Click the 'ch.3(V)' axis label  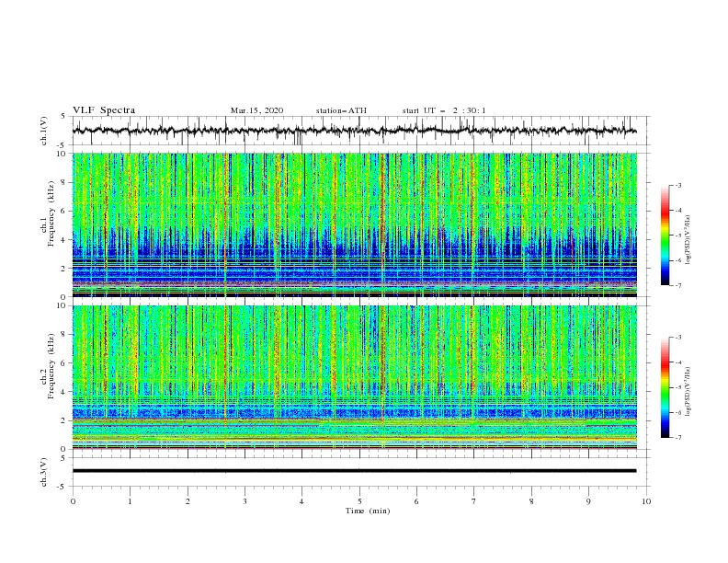[x=44, y=472]
